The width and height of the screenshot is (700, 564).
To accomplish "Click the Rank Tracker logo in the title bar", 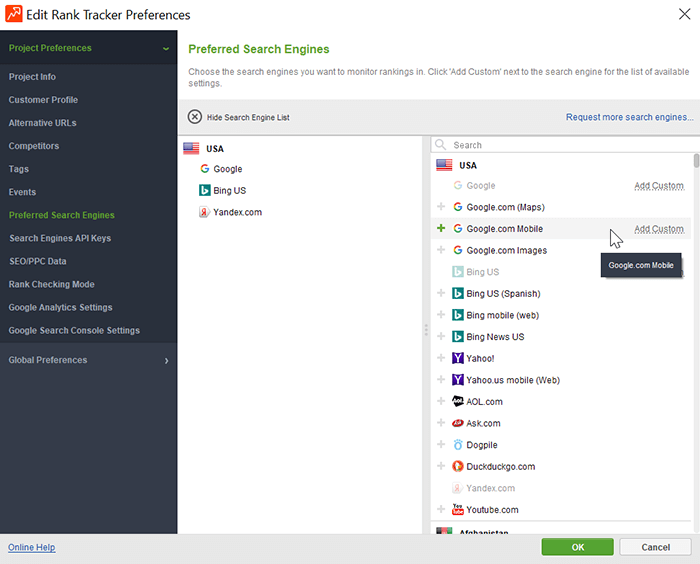I will coord(14,14).
